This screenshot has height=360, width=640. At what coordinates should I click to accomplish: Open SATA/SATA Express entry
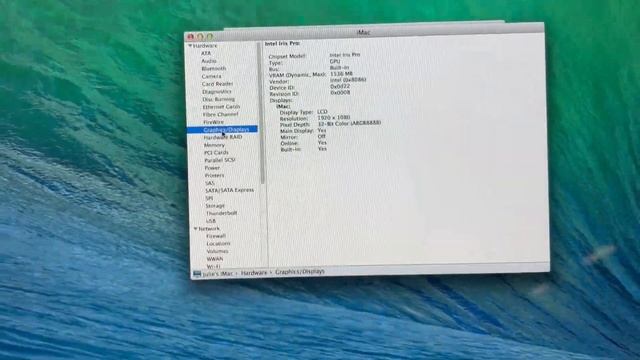coord(229,190)
